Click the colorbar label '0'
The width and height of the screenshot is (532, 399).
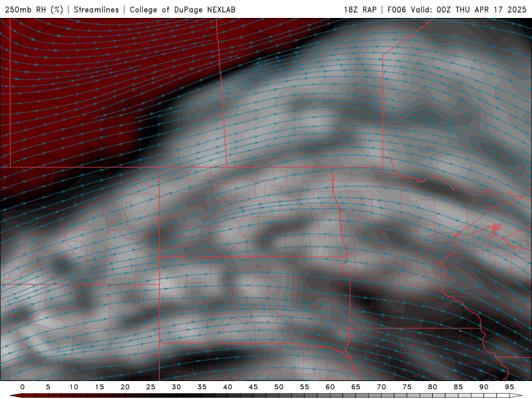pyautogui.click(x=23, y=387)
